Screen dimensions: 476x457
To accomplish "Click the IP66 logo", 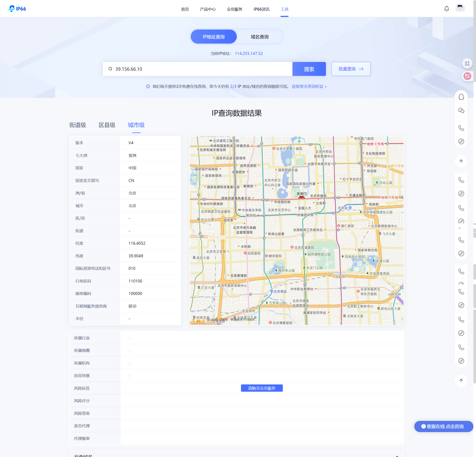I will [17, 9].
